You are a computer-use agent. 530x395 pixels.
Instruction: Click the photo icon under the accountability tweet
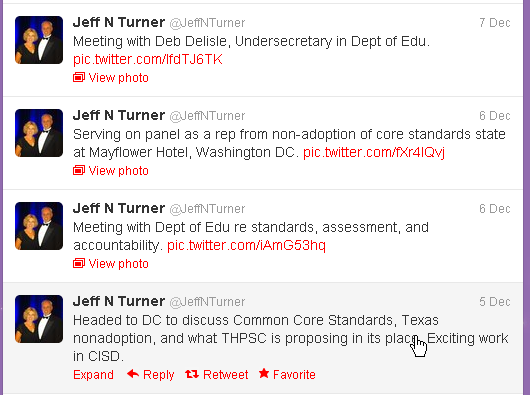tap(79, 264)
